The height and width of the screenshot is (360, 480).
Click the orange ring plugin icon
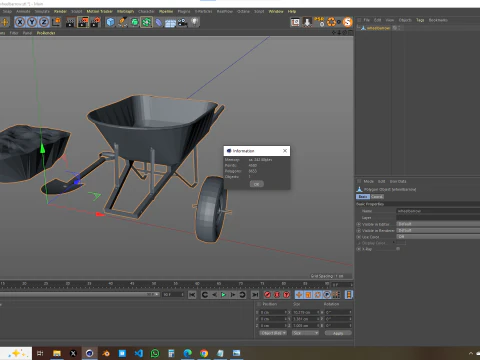point(332,22)
